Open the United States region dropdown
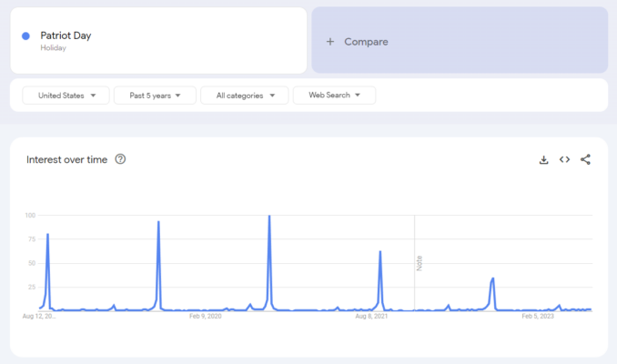This screenshot has height=364, width=617. pyautogui.click(x=66, y=96)
